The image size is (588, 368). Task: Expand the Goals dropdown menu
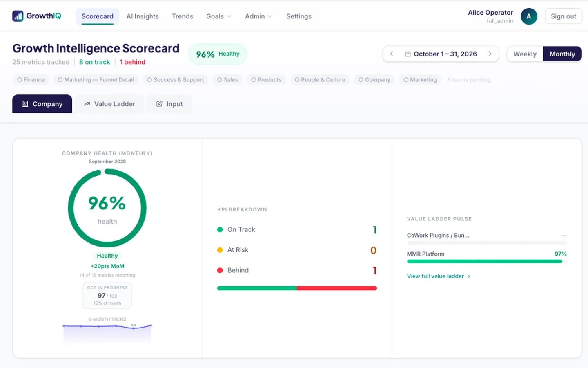(218, 16)
